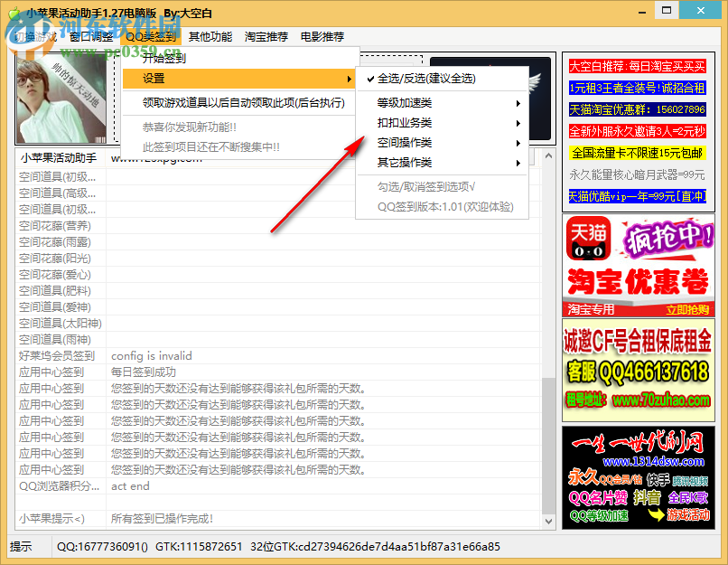Click the 小苹果活动助手 column header
The width and height of the screenshot is (728, 565).
pos(61,158)
